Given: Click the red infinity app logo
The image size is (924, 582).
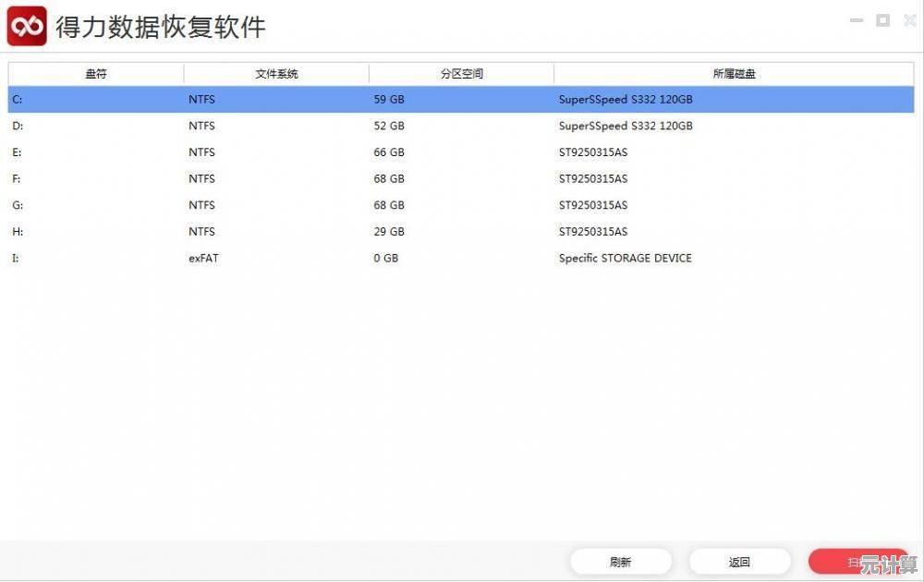Looking at the screenshot, I should point(27,26).
